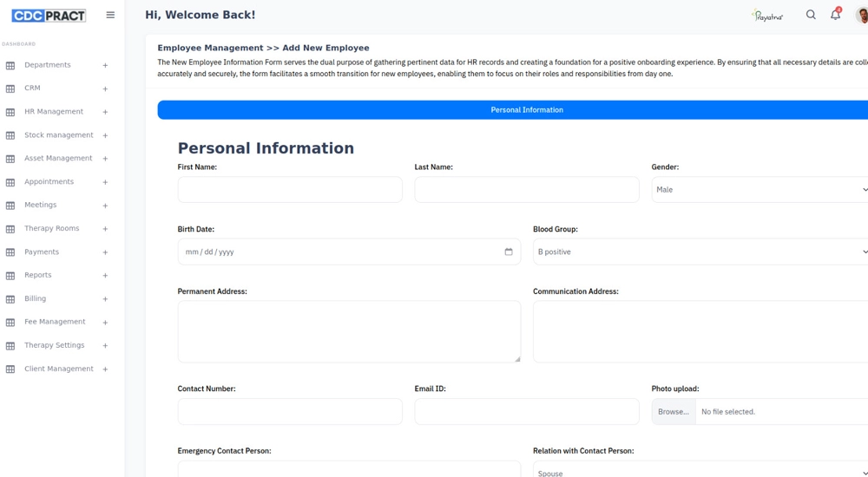The width and height of the screenshot is (868, 477).
Task: Click the user profile avatar
Action: point(861,15)
